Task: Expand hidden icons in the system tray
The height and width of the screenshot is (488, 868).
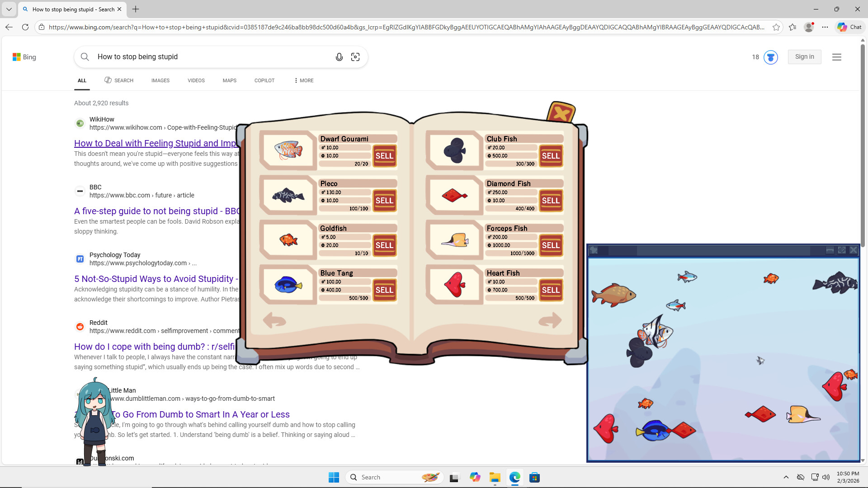Action: click(787, 477)
